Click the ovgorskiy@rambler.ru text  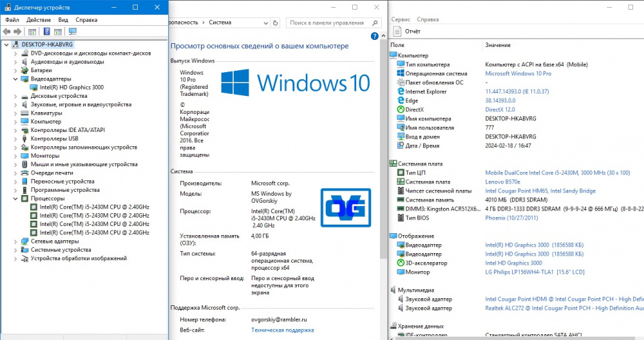coord(279,319)
